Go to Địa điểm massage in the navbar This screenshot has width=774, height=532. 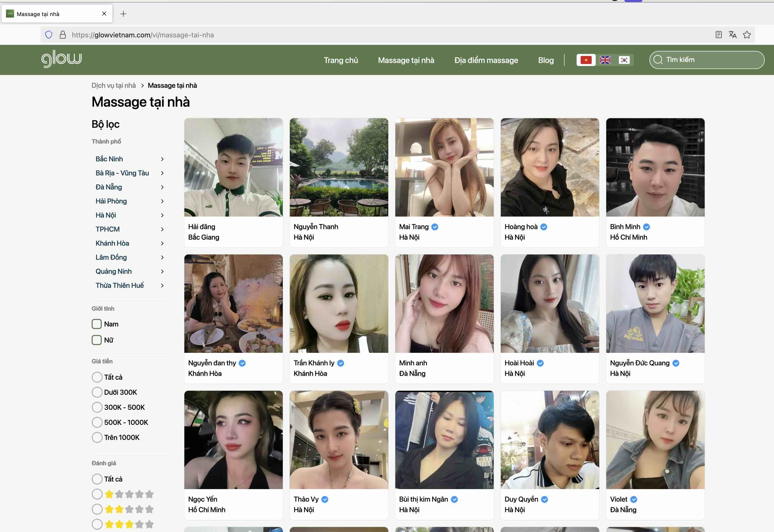click(486, 60)
